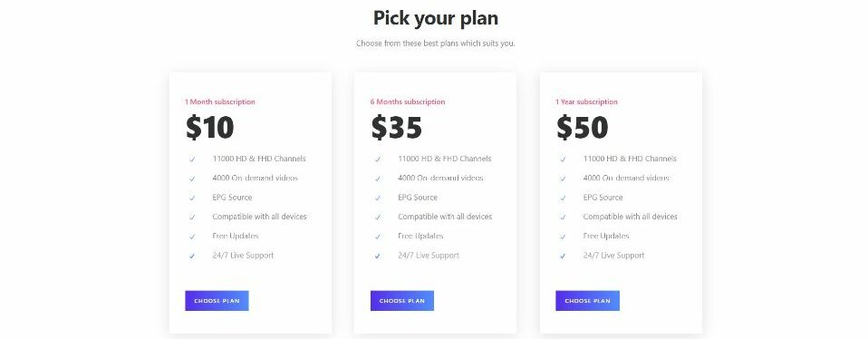Click checkmark beside 11000 HD channels in $10 plan

[192, 160]
